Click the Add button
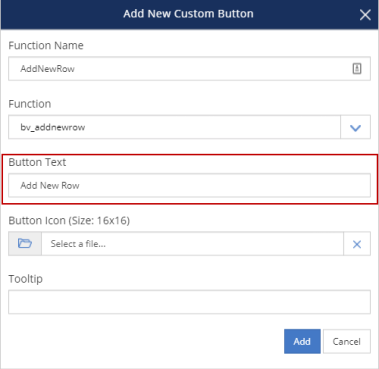 coord(302,341)
